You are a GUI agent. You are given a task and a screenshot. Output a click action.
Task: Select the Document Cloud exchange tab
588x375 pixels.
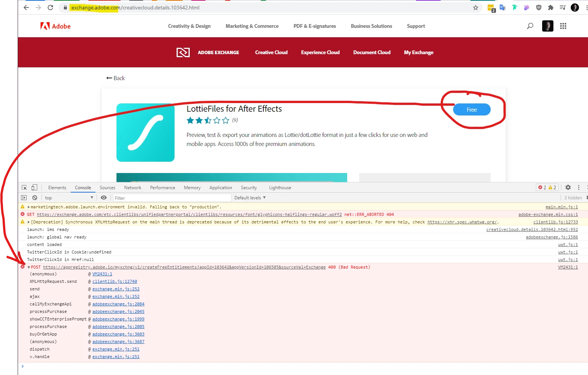click(372, 52)
